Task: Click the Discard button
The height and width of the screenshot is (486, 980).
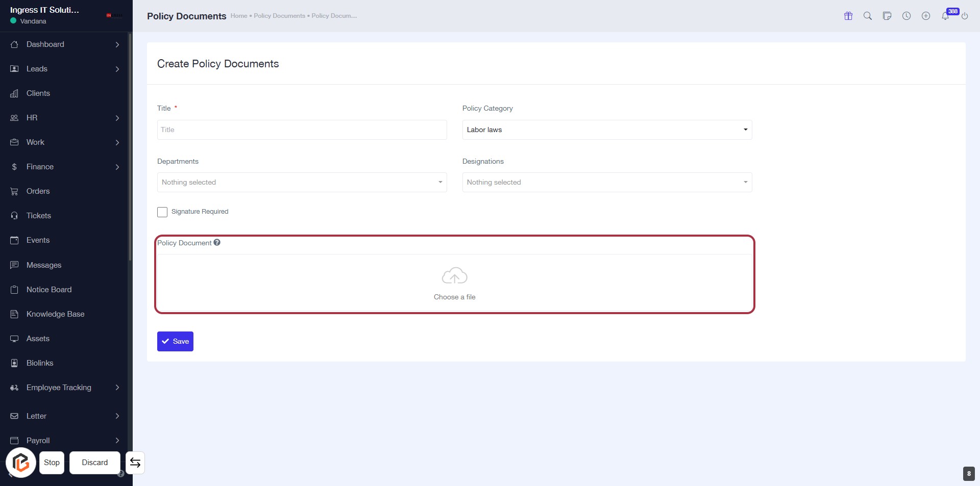Action: 95,463
